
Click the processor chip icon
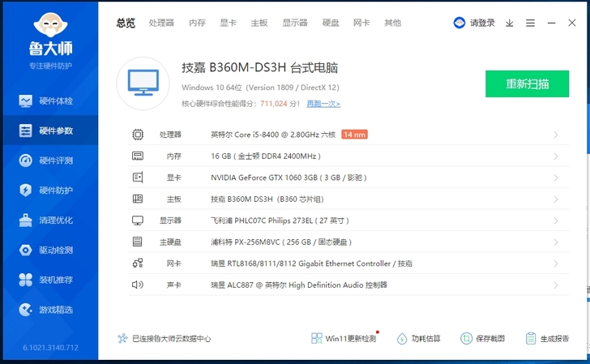pos(138,135)
